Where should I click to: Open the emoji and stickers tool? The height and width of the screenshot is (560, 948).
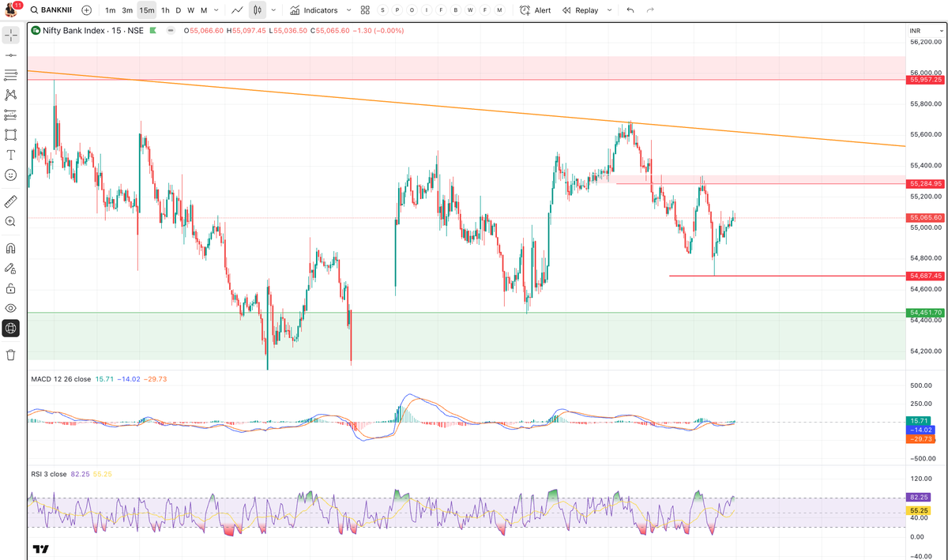(11, 175)
